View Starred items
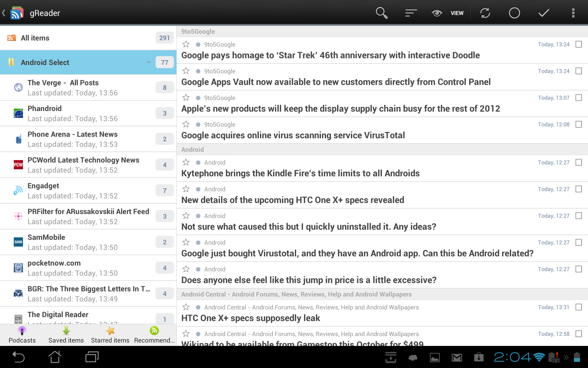 coord(110,334)
